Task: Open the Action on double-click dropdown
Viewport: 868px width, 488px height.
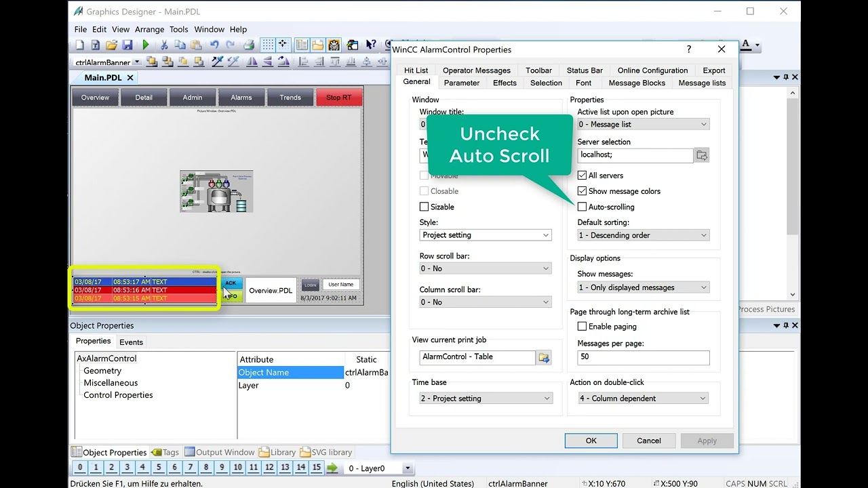Action: point(644,399)
